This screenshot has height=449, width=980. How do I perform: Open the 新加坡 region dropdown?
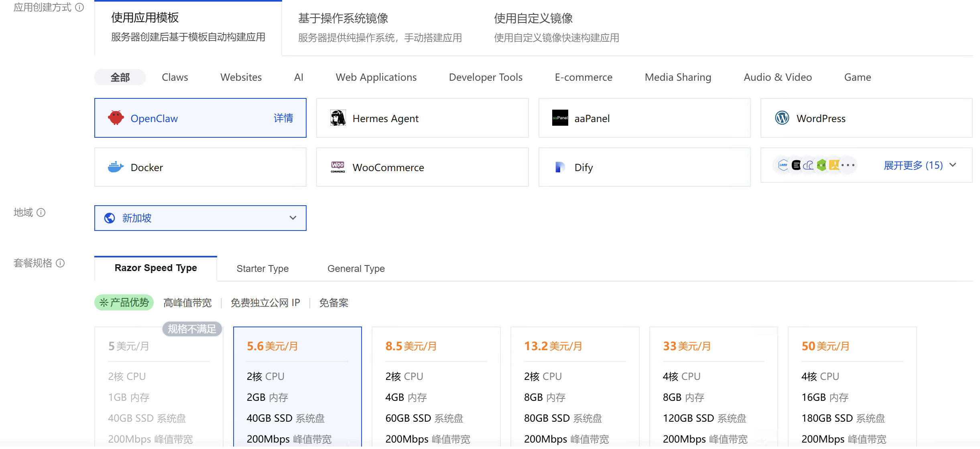[200, 218]
